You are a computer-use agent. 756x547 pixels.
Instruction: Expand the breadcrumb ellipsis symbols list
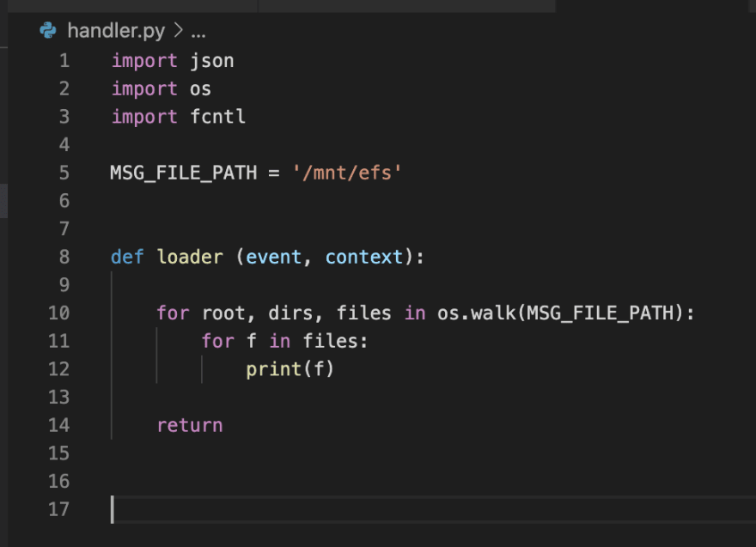[x=198, y=34]
